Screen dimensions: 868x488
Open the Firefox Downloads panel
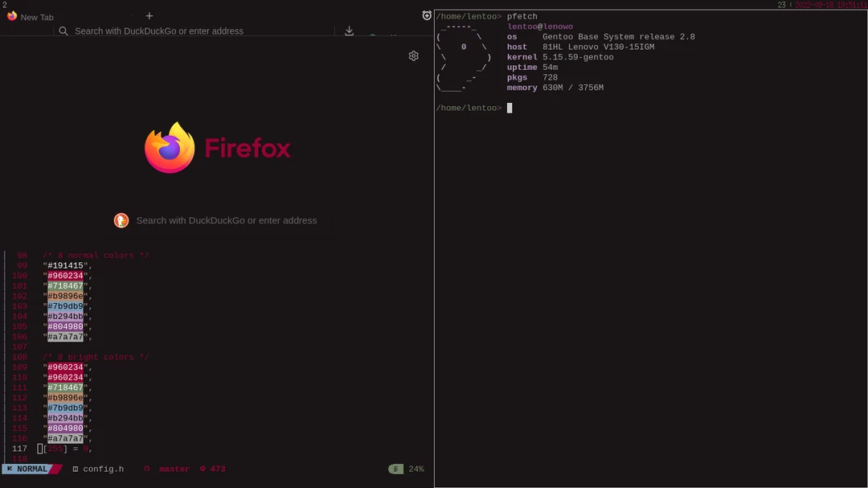pyautogui.click(x=349, y=30)
